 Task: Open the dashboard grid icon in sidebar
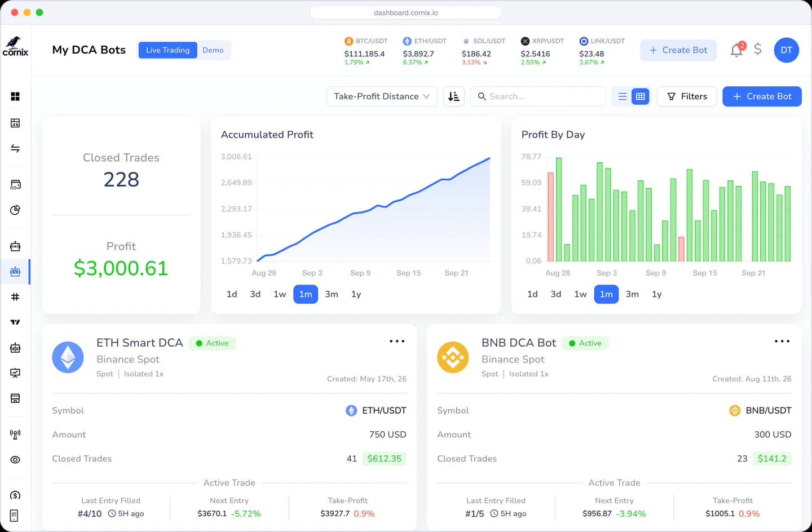click(x=15, y=96)
